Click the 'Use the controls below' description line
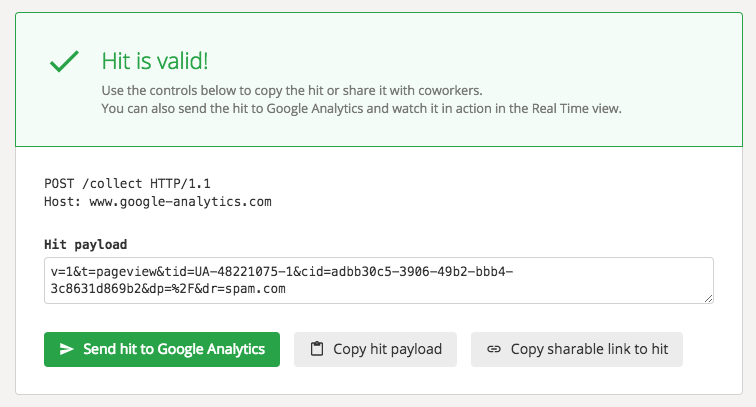Screen dimensions: 756x407 click(x=292, y=91)
